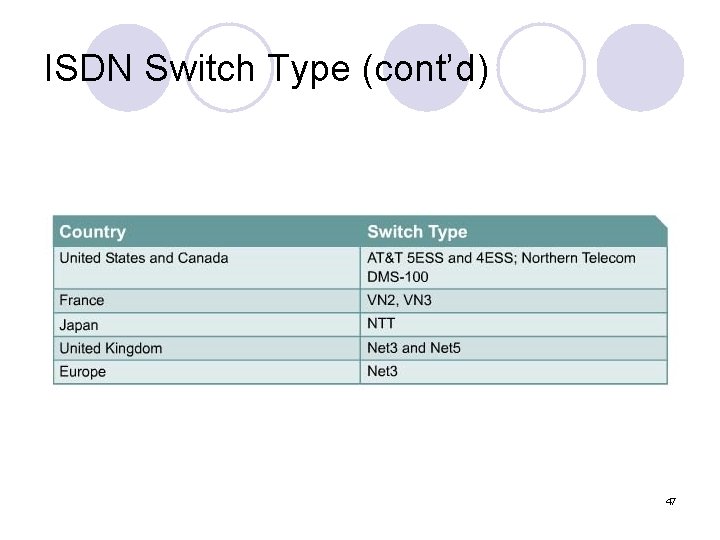
Task: Click the United States and Canada cell
Action: coord(144,258)
